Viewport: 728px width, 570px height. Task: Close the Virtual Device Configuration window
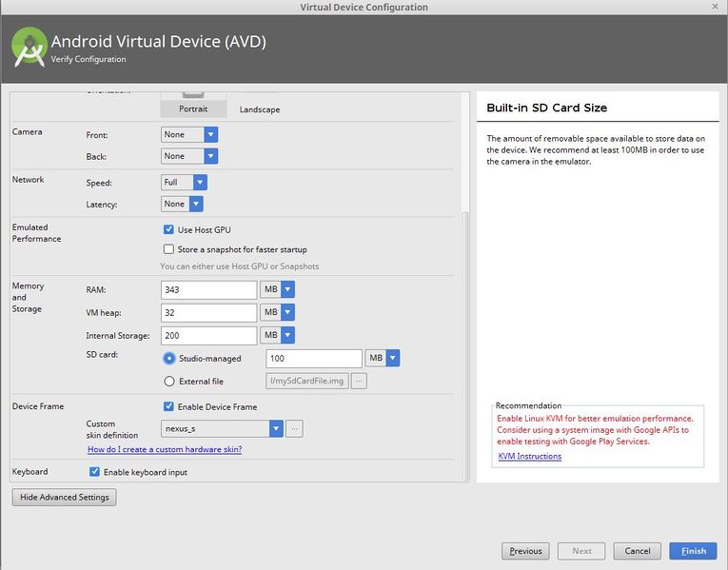pos(715,7)
